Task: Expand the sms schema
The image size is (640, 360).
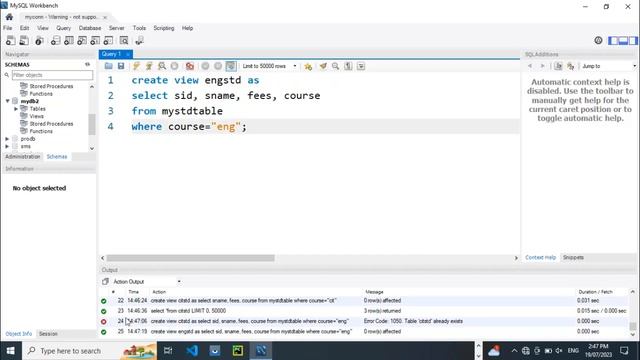Action: [7, 146]
